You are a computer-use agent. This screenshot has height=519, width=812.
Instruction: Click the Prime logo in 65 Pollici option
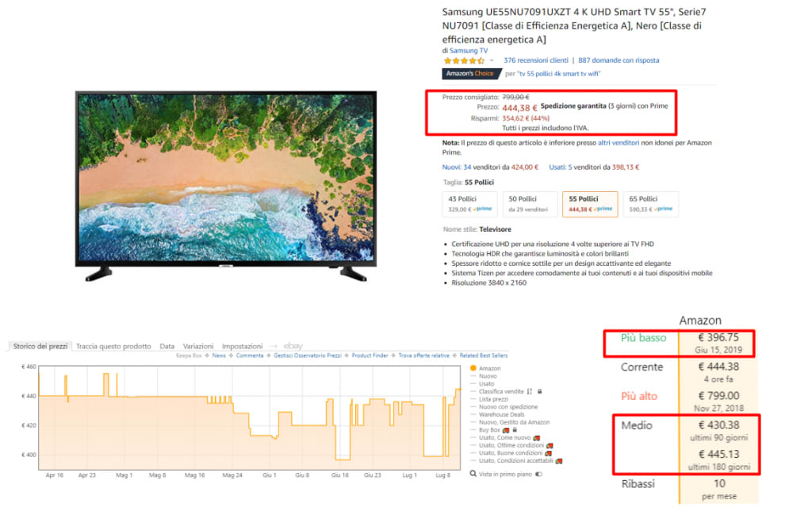(x=663, y=209)
